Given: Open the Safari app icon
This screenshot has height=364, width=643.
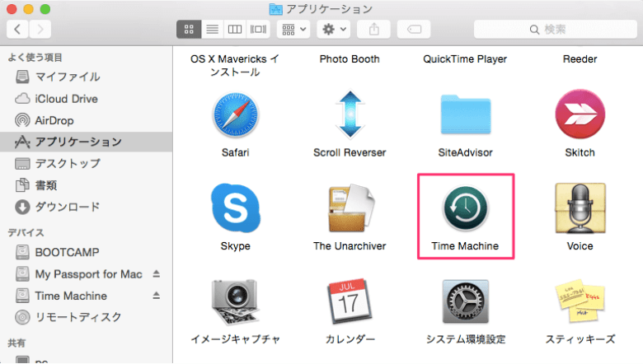Looking at the screenshot, I should (x=236, y=114).
